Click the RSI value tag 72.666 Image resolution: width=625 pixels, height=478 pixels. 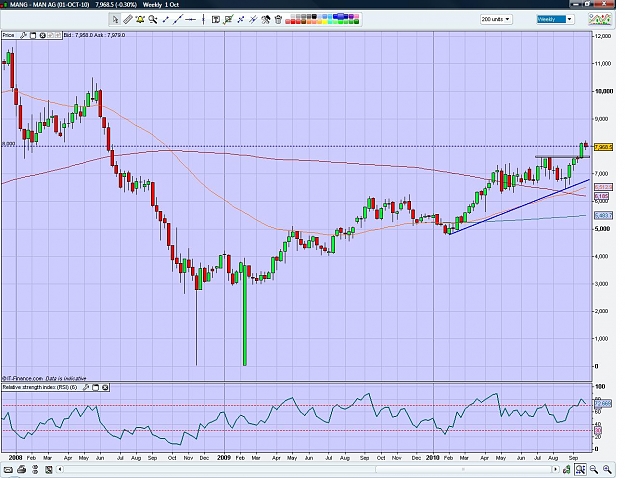coord(603,404)
